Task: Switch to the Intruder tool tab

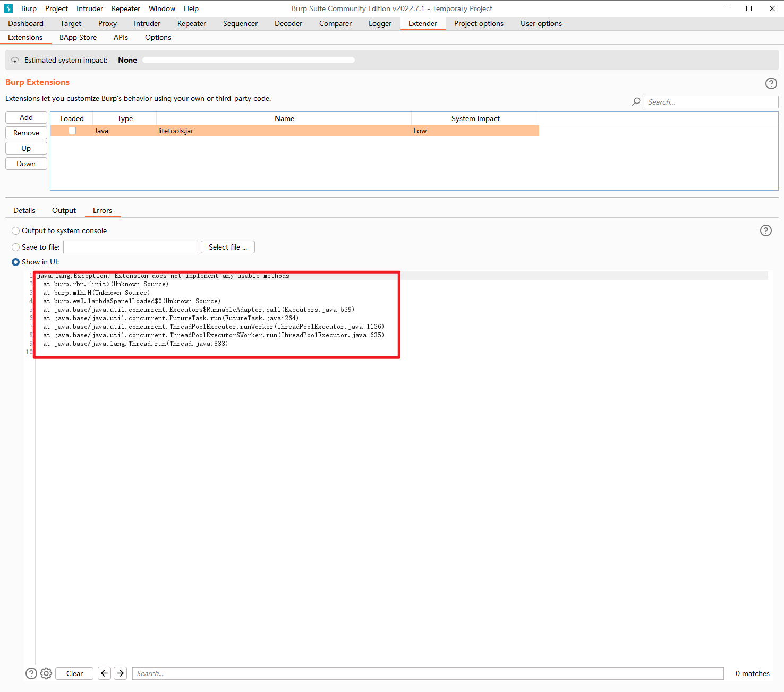Action: tap(147, 23)
